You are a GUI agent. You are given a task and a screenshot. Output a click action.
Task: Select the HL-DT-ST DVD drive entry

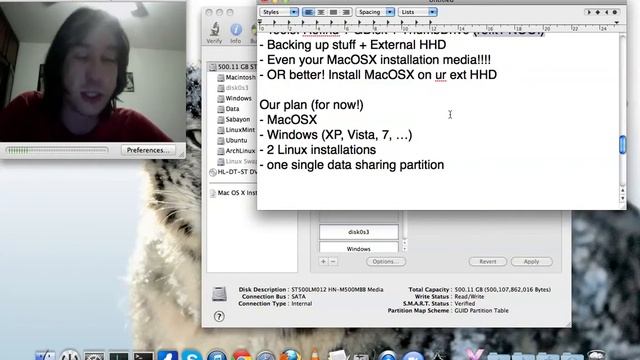tap(233, 172)
